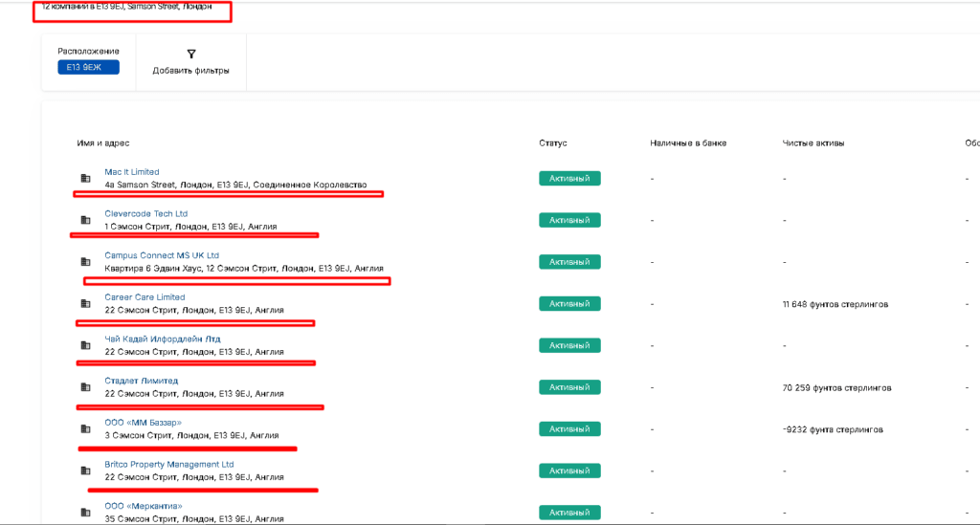Click Активный badge for Career Care Limited

570,304
